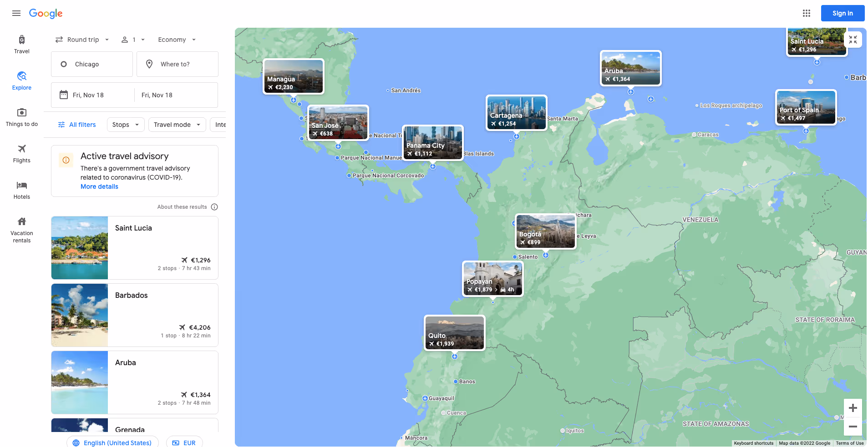
Task: Select Port of Spain map card
Action: 806,107
